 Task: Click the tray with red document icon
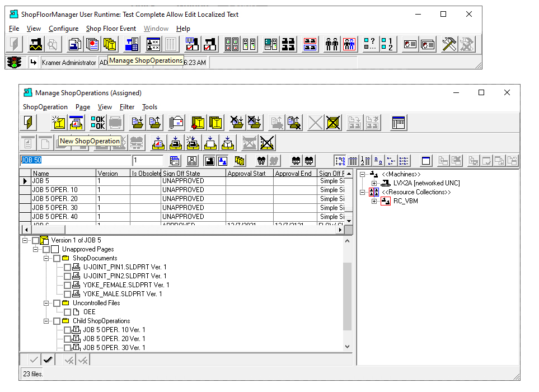(x=158, y=143)
